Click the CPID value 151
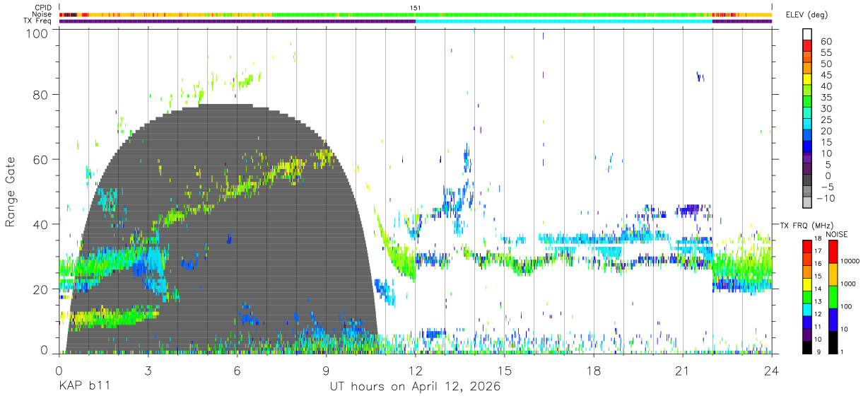Screen dimensions: 868x401 (x=416, y=8)
